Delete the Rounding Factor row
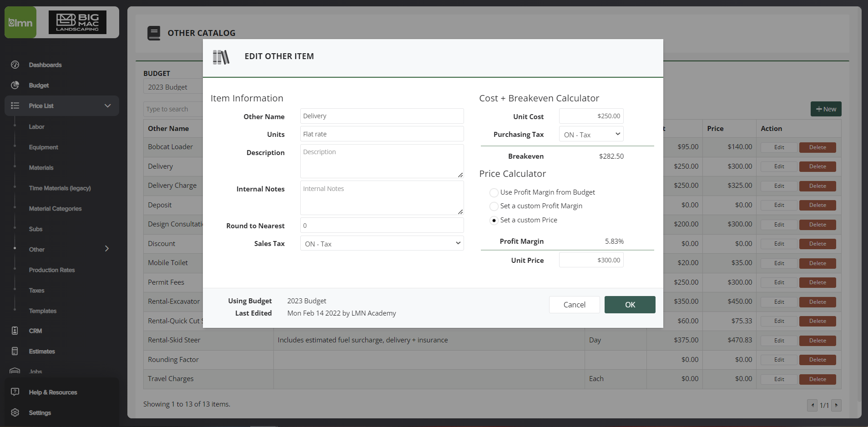This screenshot has height=427, width=868. 818,360
